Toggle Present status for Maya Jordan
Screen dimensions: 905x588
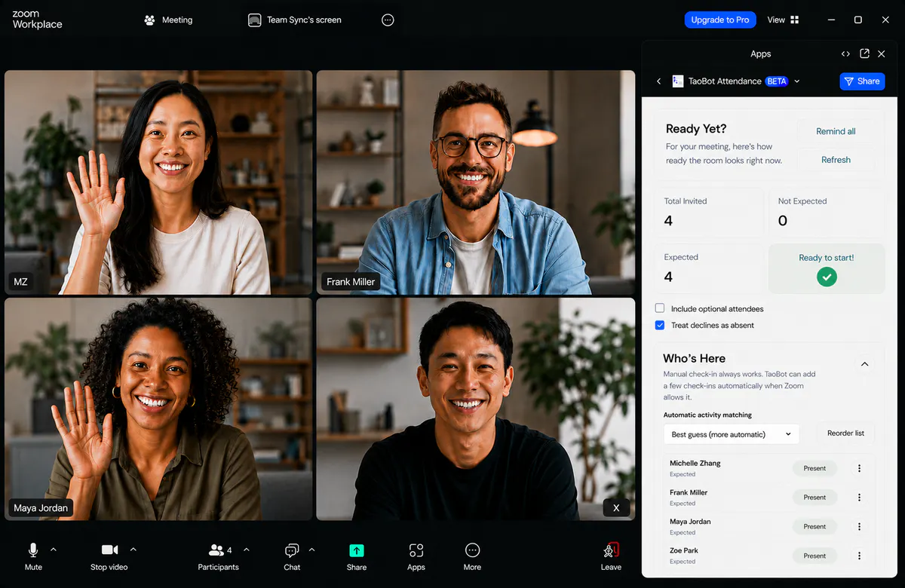pos(814,526)
